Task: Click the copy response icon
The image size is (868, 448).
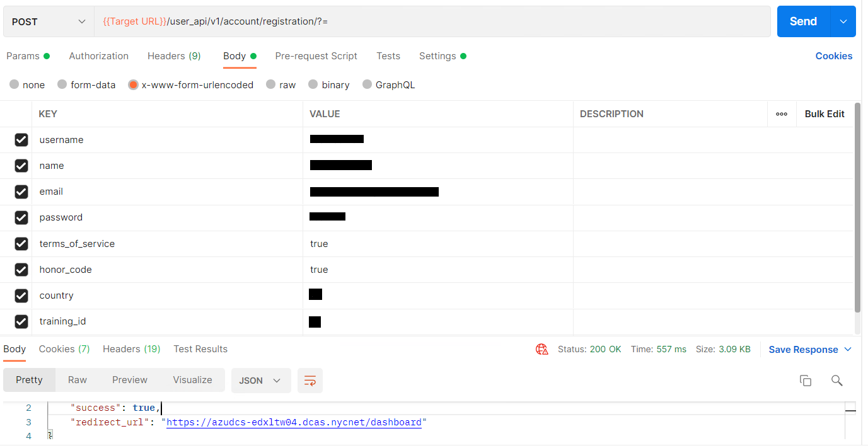Action: coord(805,380)
